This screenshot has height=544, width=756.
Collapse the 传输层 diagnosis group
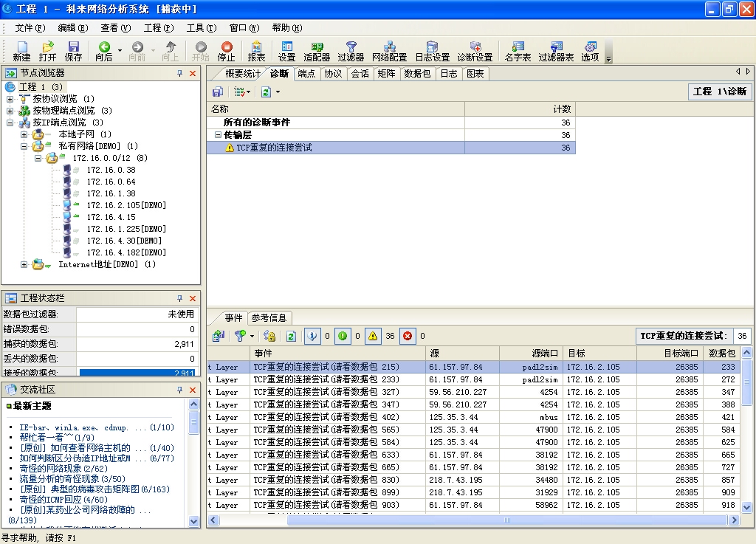click(x=218, y=135)
